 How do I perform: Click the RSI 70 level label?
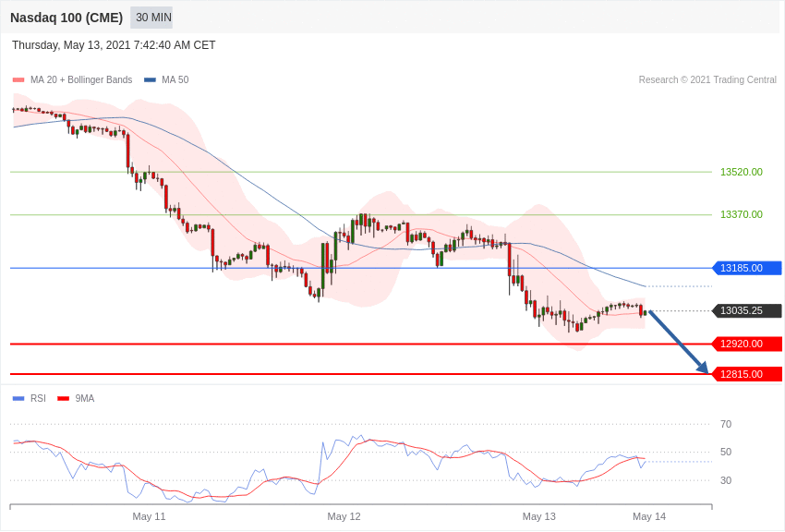(x=726, y=424)
